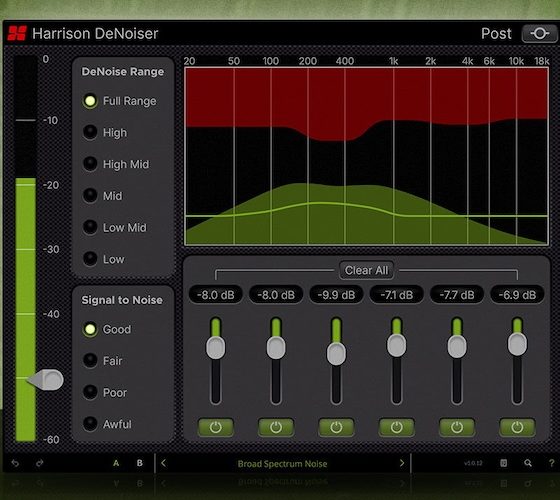This screenshot has height=500, width=560.
Task: Switch to preset slot A
Action: pyautogui.click(x=116, y=463)
